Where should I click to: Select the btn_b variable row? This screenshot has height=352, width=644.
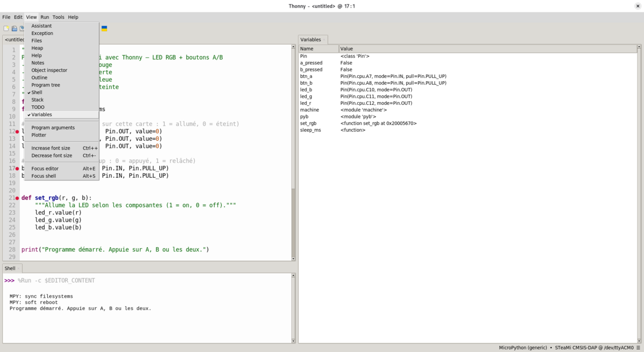[x=467, y=83]
